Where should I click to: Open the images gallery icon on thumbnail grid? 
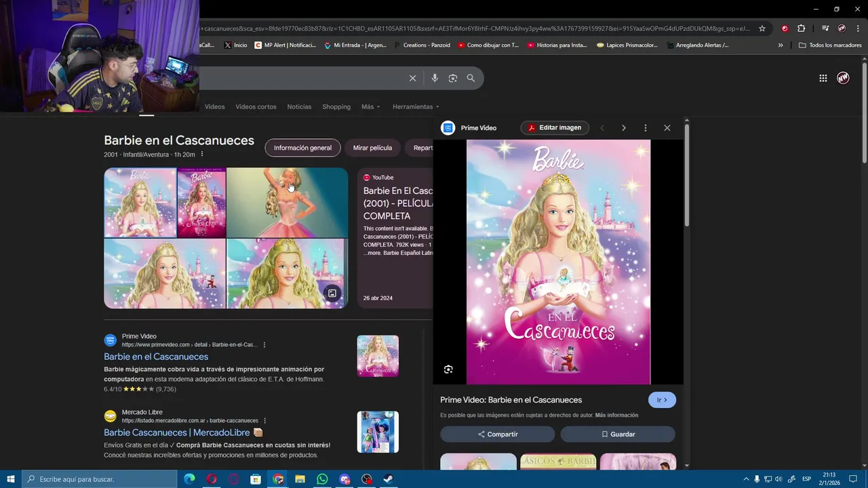point(332,293)
